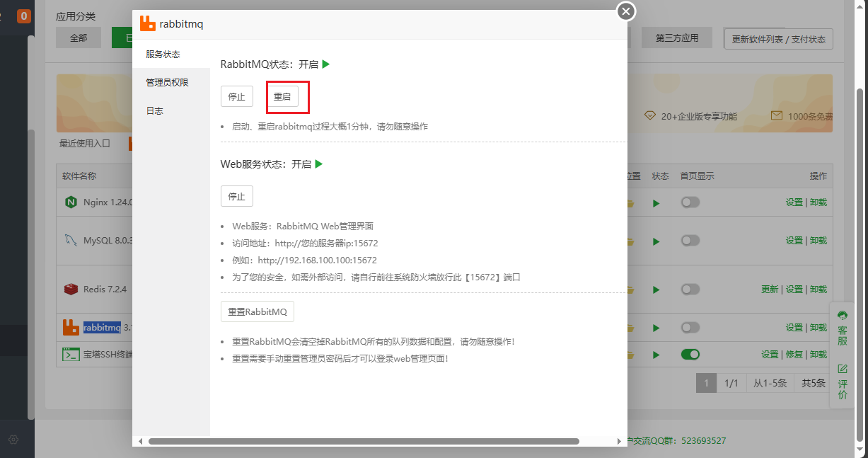Click 卸载 for the Nginx row
868x458 pixels.
tap(818, 202)
